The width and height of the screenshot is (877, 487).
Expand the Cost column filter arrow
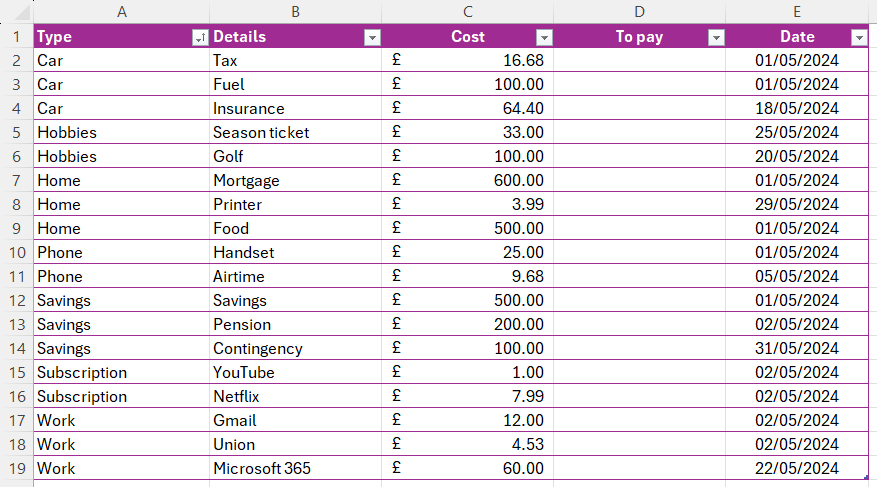click(x=544, y=37)
